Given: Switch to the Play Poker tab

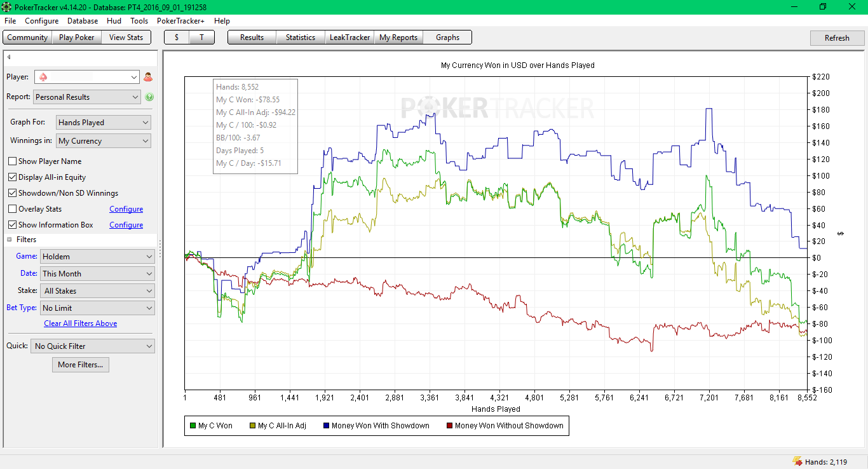Looking at the screenshot, I should point(77,37).
